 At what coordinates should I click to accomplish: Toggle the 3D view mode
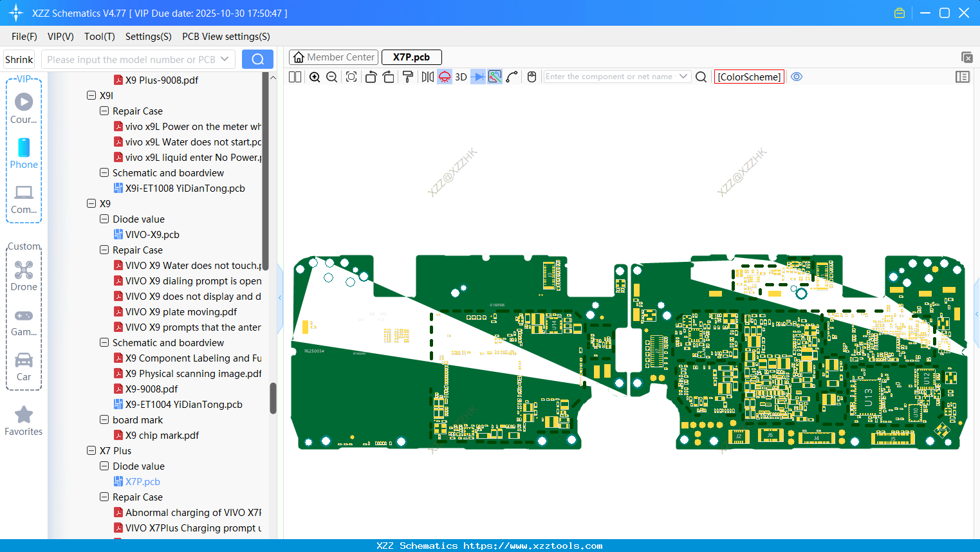pyautogui.click(x=461, y=77)
